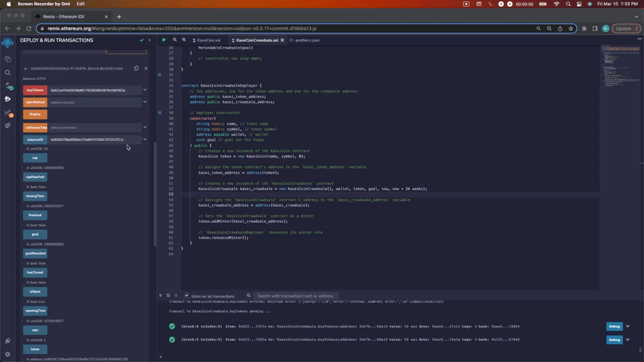644x362 pixels.
Task: Toggle listen on all transactions checkbox
Action: click(x=187, y=296)
